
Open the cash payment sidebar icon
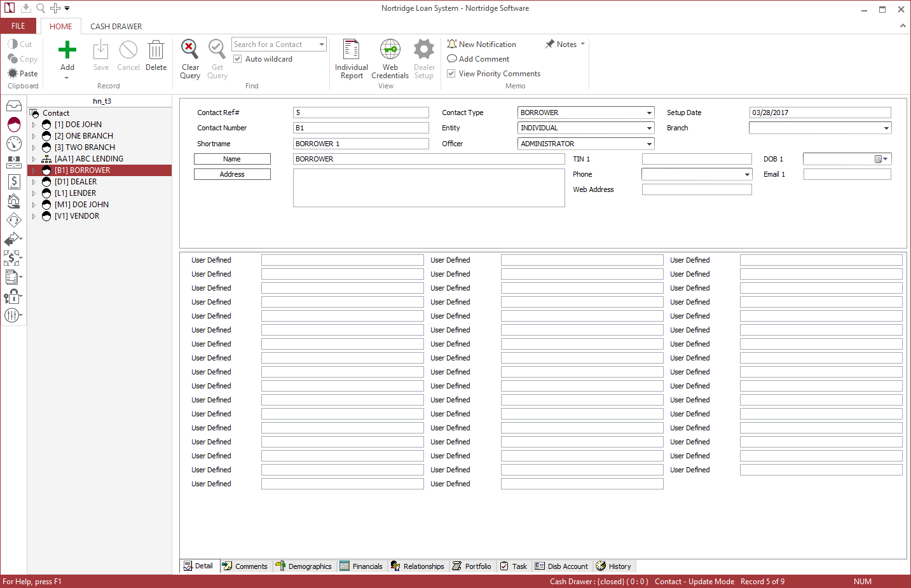coord(14,162)
